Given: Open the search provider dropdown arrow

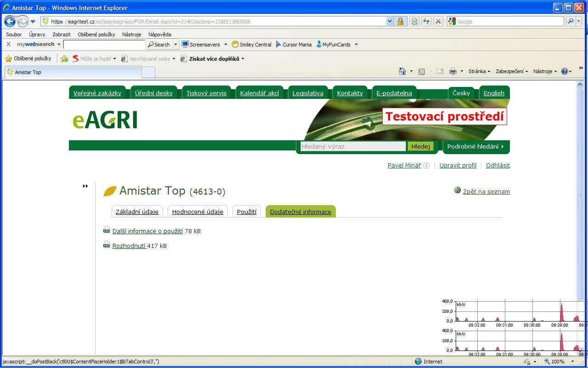Looking at the screenshot, I should click(579, 22).
